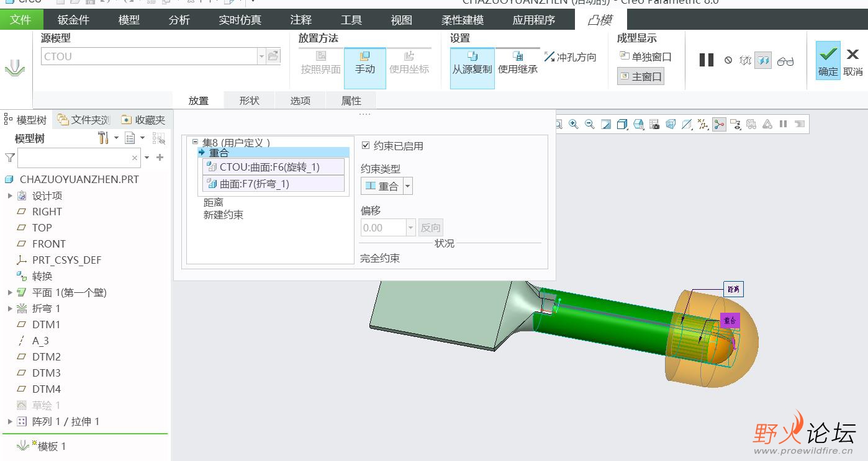The width and height of the screenshot is (868, 461).
Task: Click the tree filter funnel icon
Action: coord(9,158)
